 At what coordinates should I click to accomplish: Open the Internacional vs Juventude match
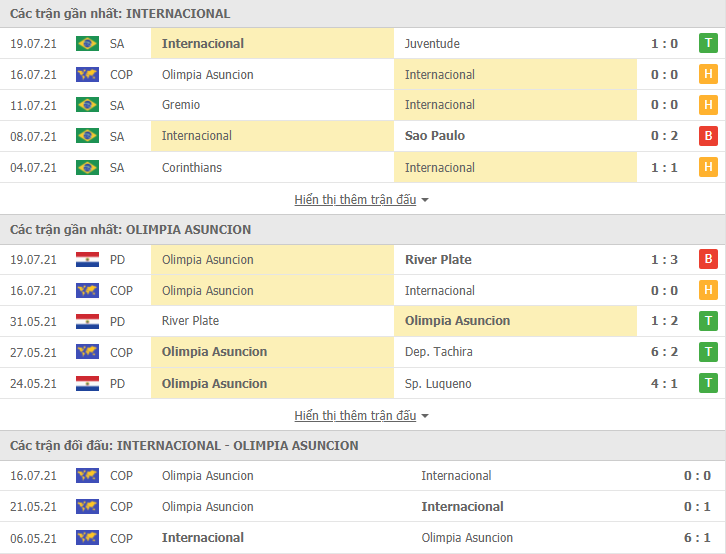[x=363, y=43]
